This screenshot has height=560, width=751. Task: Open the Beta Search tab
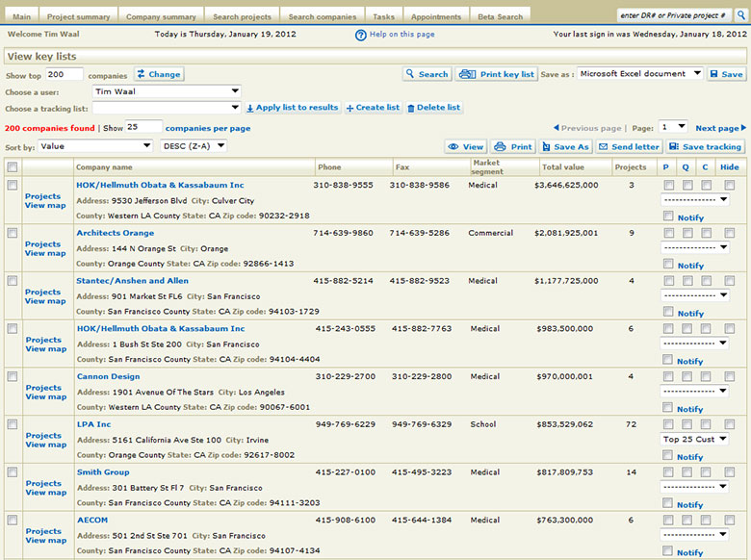coord(500,16)
